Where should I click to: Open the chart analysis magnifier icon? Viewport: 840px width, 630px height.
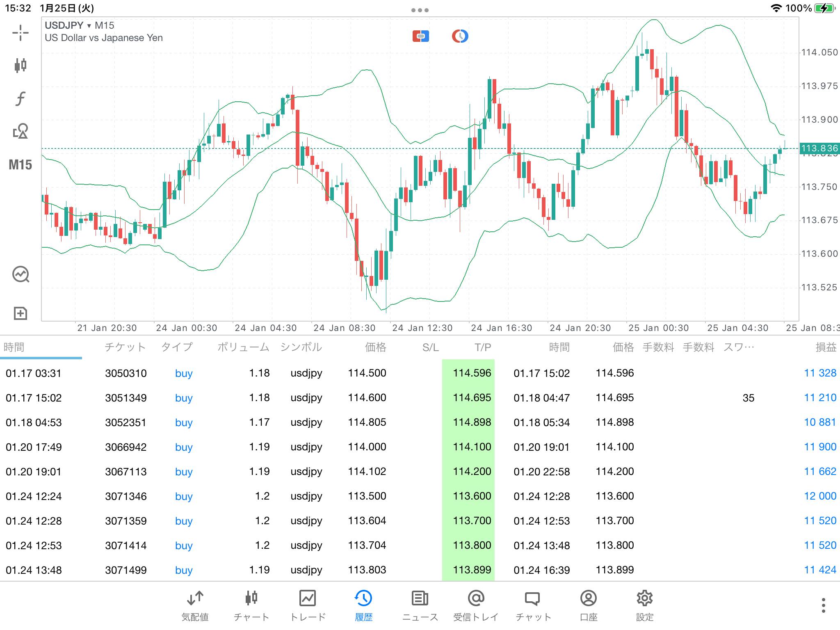pos(20,274)
